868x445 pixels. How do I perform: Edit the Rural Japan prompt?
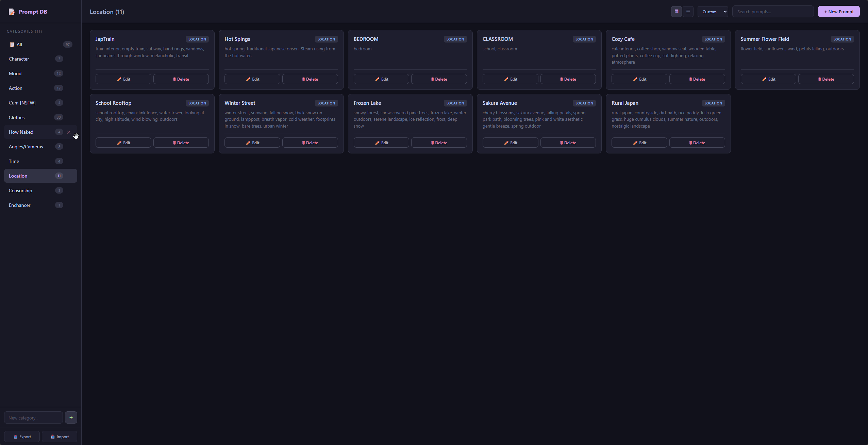click(x=639, y=143)
